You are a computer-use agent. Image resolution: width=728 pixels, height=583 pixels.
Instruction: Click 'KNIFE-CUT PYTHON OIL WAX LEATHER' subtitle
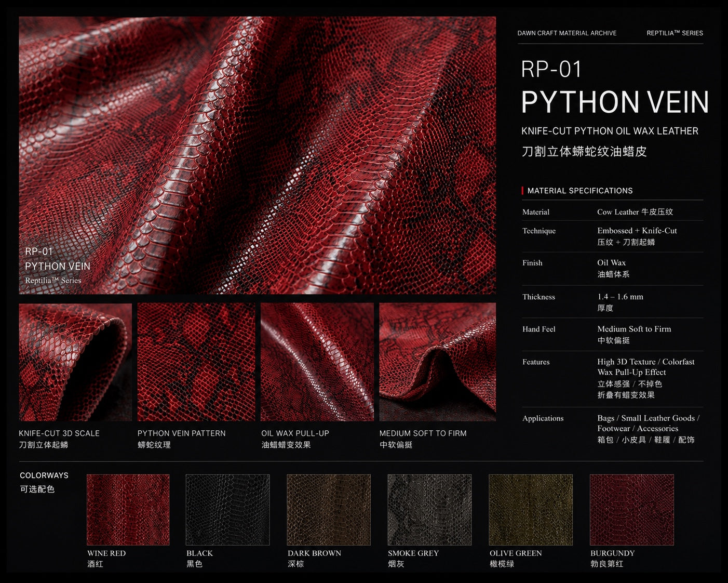[x=610, y=131]
